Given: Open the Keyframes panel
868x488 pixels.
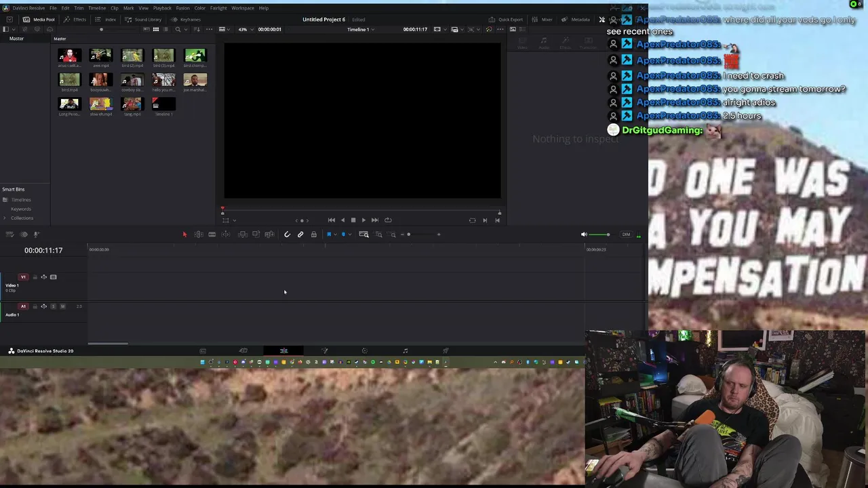Looking at the screenshot, I should click(186, 20).
